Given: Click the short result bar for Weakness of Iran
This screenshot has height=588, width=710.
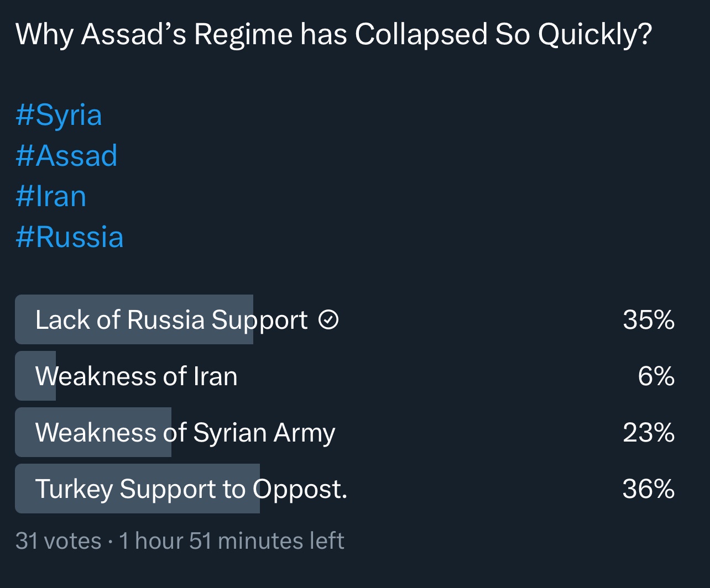Looking at the screenshot, I should tap(35, 376).
